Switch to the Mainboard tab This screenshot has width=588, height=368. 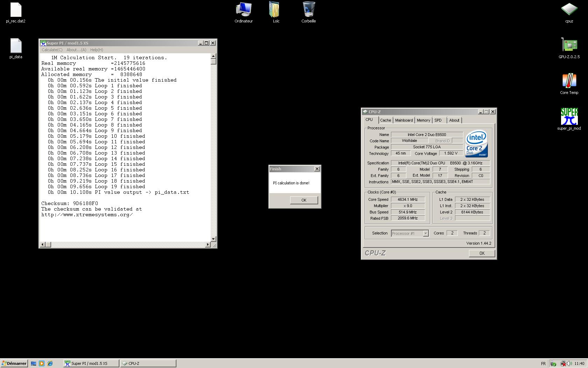404,120
